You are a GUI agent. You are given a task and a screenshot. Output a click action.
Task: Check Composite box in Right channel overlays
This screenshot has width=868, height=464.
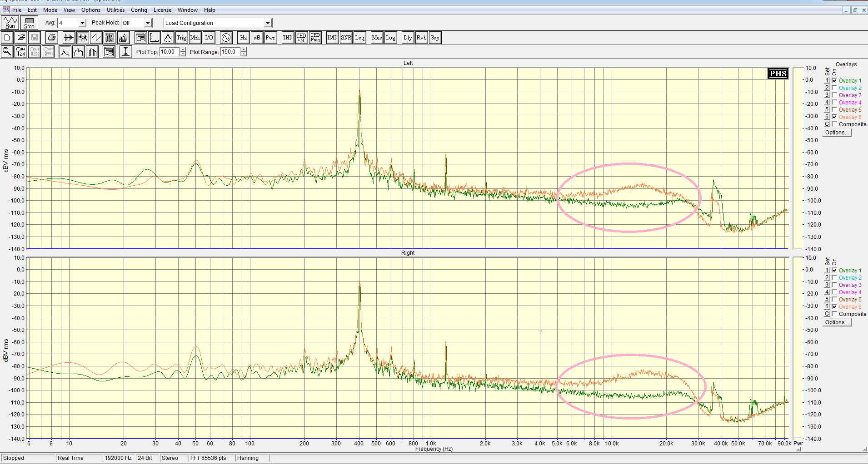coord(834,314)
